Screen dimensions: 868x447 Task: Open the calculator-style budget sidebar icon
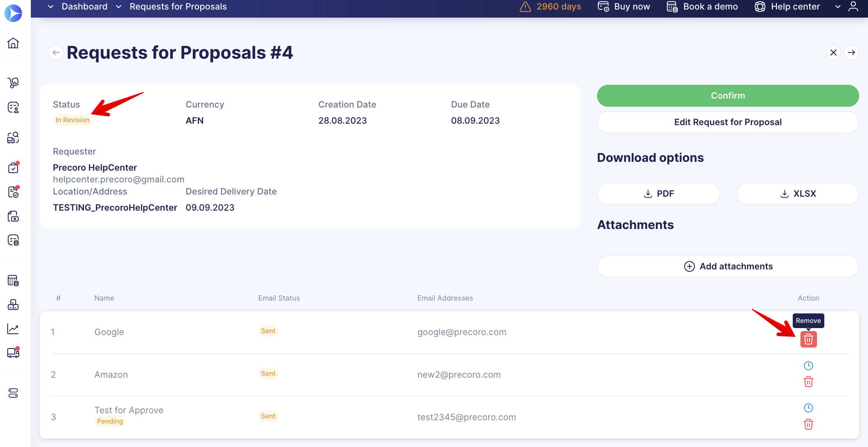[13, 281]
